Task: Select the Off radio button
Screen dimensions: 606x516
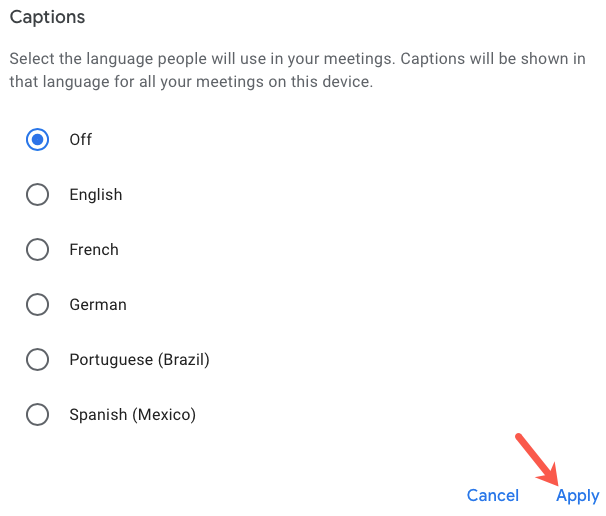Action: [37, 140]
